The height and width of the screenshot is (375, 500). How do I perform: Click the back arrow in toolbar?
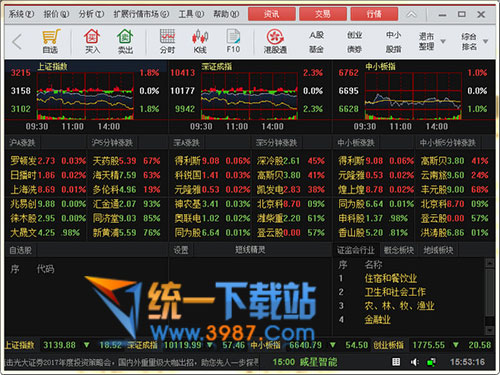(x=17, y=42)
